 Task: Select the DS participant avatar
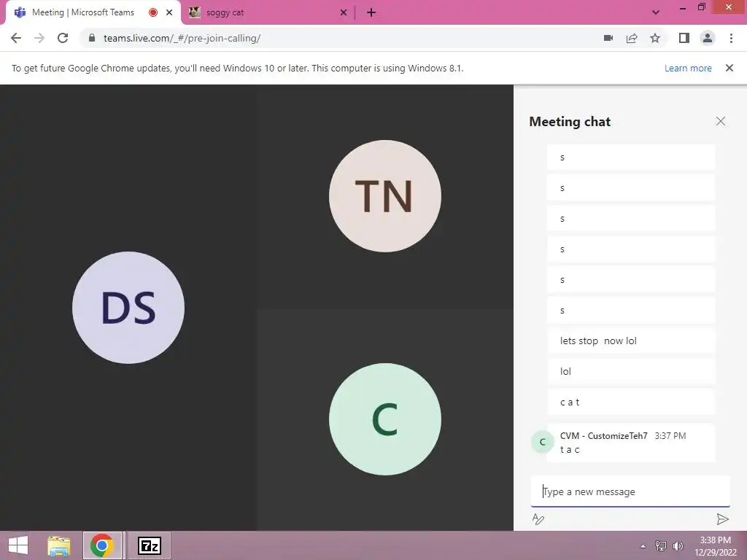128,308
